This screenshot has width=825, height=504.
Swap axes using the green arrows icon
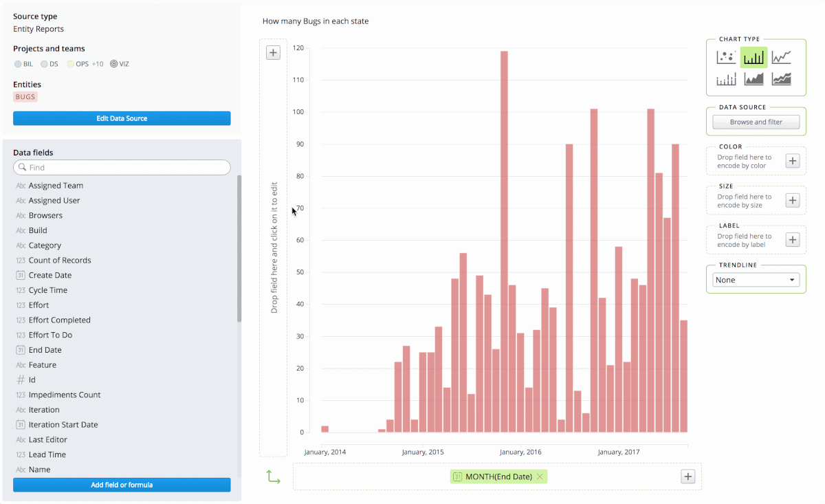[273, 476]
